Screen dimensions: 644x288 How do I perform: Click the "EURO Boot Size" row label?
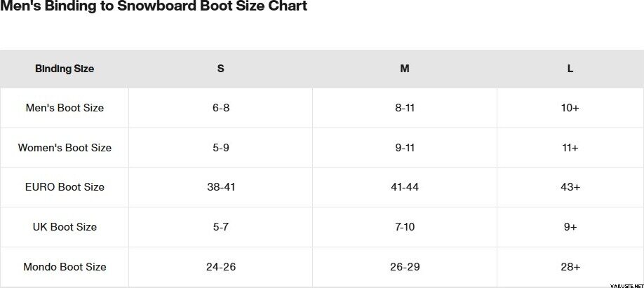click(x=65, y=187)
